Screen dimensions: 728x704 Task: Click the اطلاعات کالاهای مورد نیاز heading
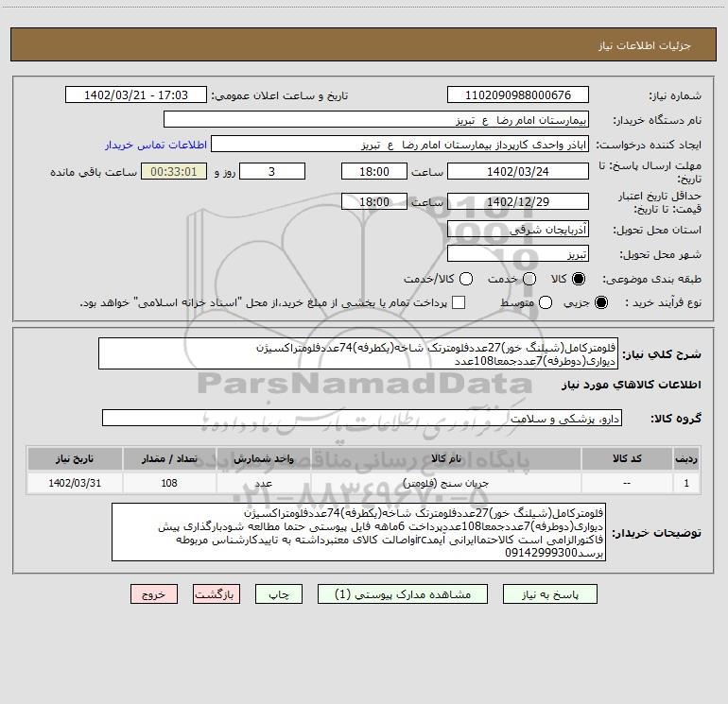631,385
